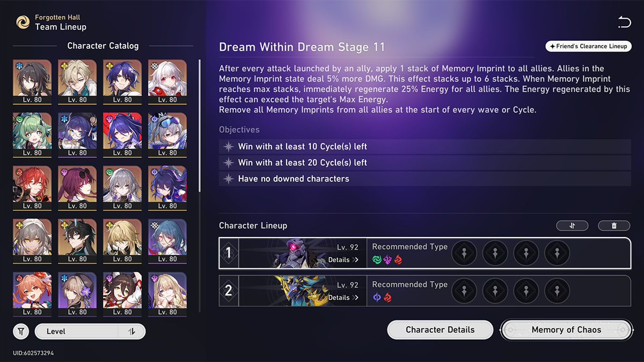
Task: Pick the white-haired character in first row
Action: pos(167,82)
